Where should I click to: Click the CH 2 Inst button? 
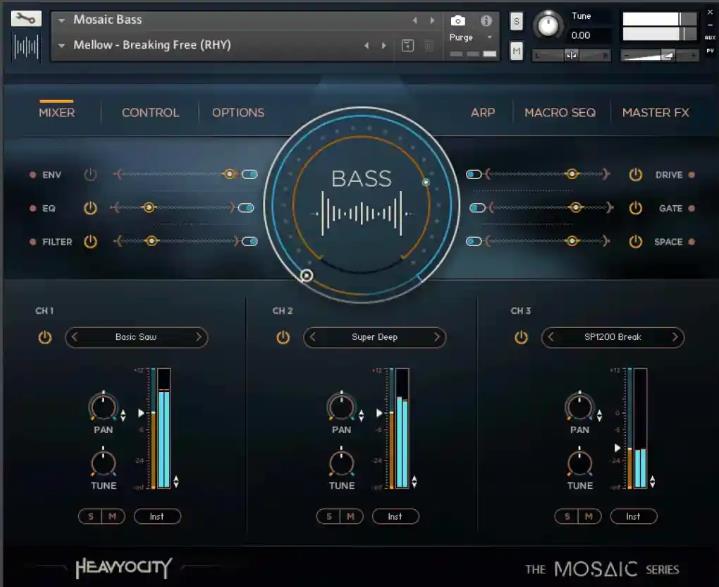[x=395, y=516]
